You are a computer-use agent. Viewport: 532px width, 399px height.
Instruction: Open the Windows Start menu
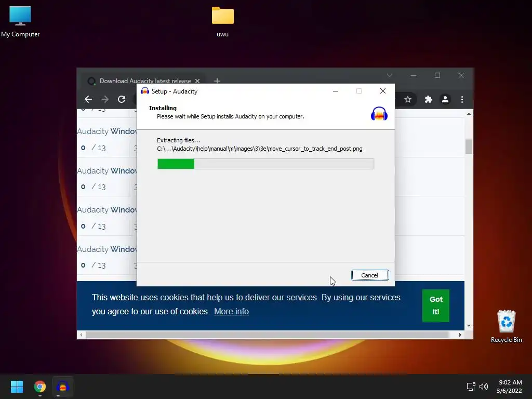17,387
